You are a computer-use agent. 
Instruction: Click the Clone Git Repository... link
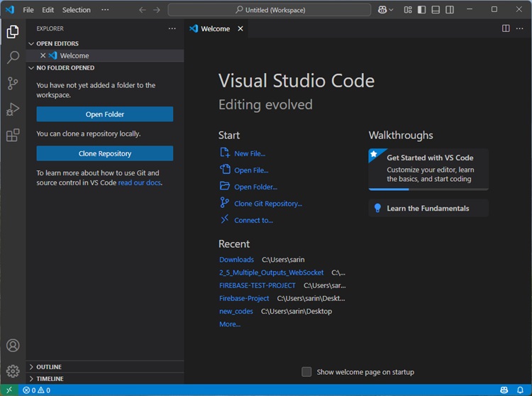point(268,204)
